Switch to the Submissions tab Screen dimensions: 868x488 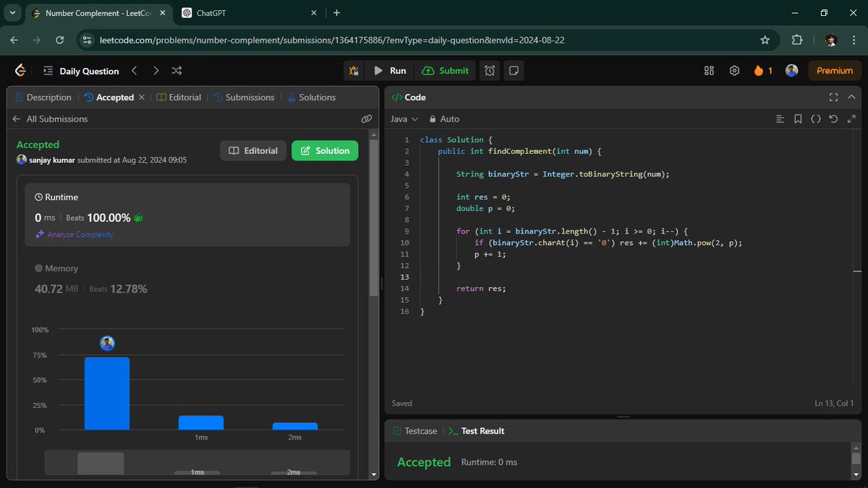point(244,98)
